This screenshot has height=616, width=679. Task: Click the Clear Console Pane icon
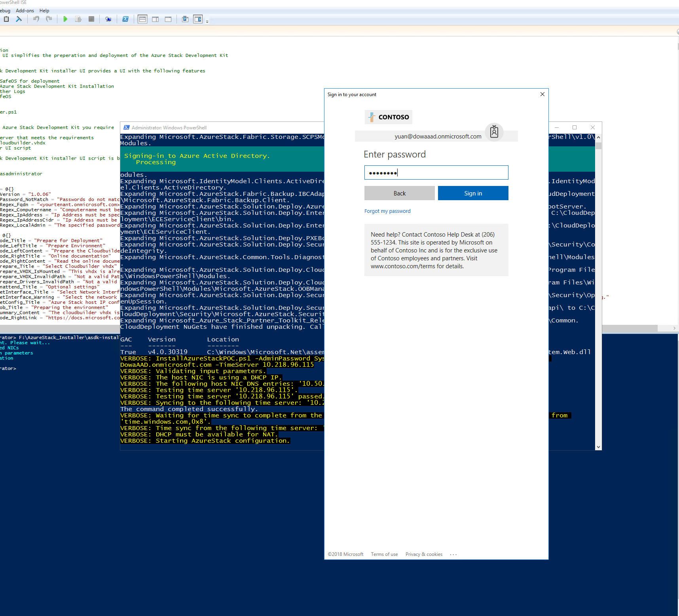19,19
